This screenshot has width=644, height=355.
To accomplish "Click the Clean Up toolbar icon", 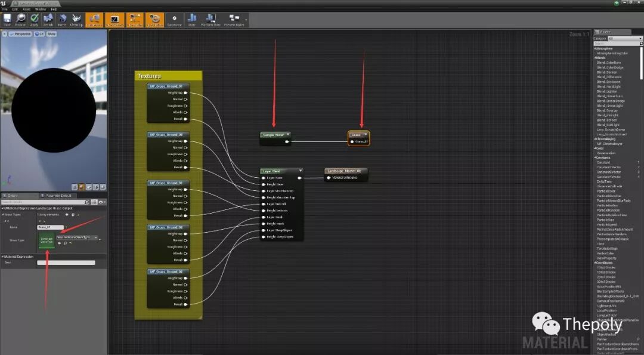I will point(76,20).
